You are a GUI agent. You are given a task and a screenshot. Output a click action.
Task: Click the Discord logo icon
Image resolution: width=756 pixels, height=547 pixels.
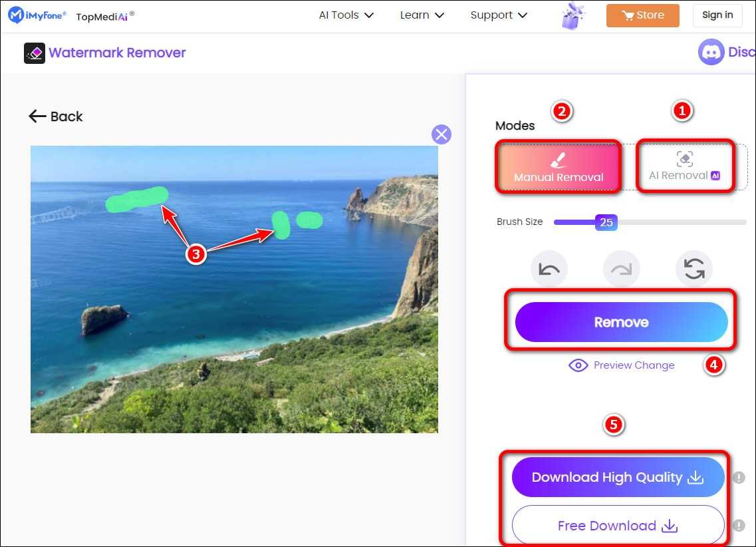coord(711,52)
